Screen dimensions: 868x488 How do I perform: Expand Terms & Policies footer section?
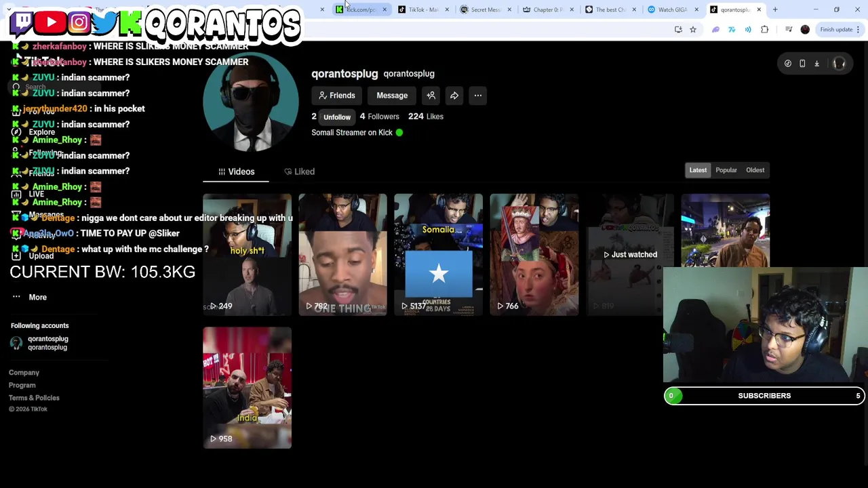pyautogui.click(x=34, y=398)
